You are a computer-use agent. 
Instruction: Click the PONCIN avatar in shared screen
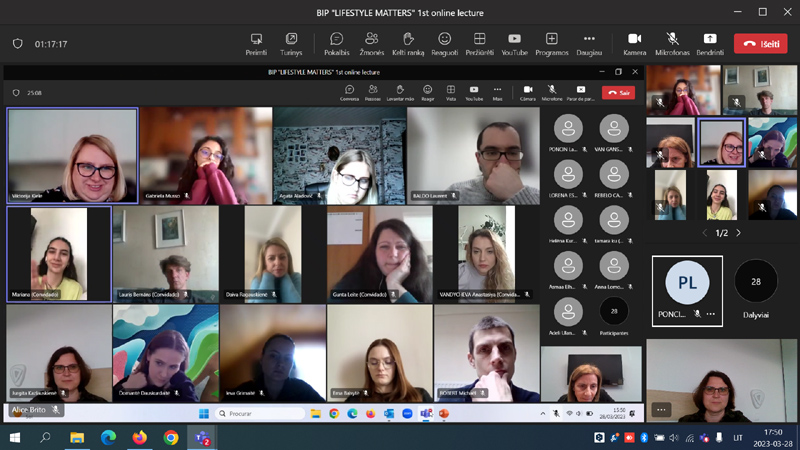click(568, 128)
